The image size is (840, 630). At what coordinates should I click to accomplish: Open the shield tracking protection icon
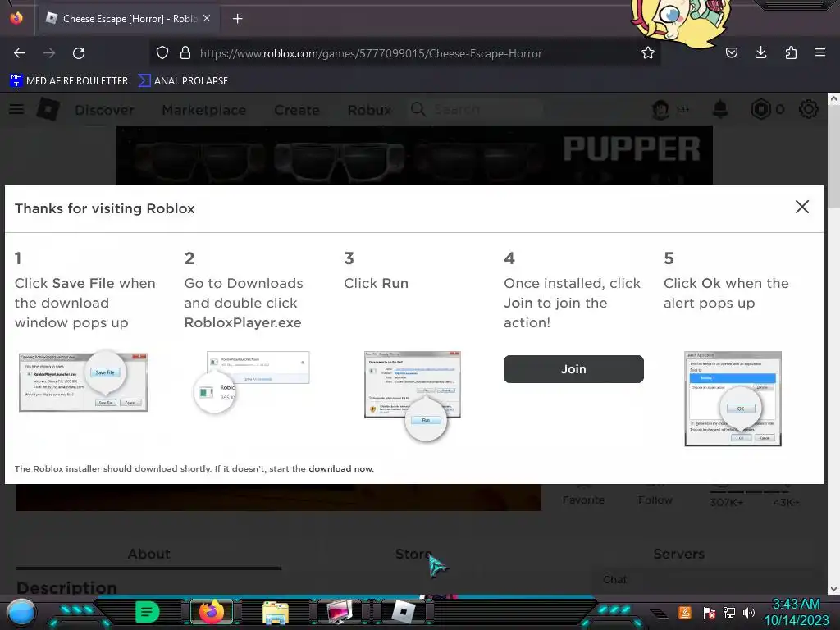[162, 53]
